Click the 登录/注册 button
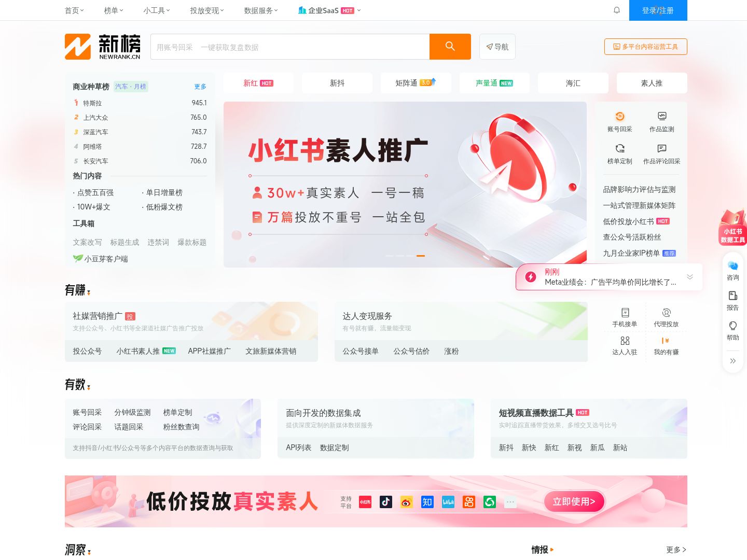Screen dimensions: 747x560 658,10
